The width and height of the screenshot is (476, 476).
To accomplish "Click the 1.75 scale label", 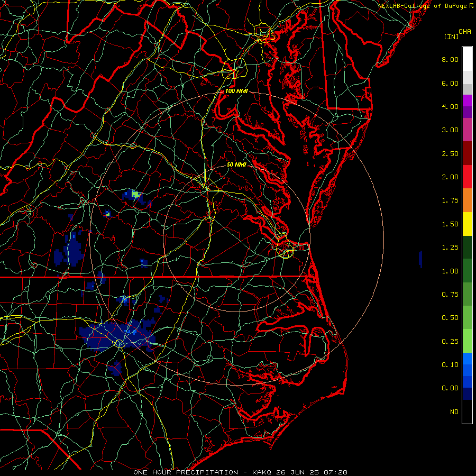I will (450, 200).
